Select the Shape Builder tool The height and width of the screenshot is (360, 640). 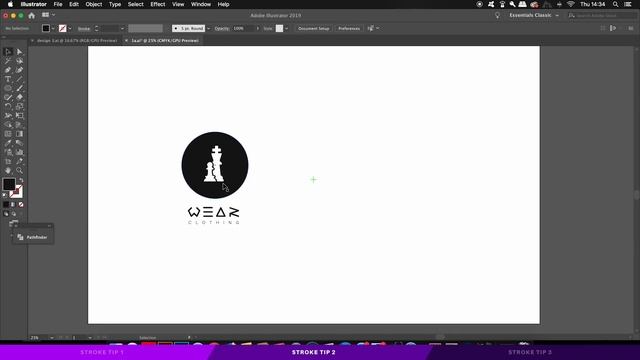(8, 125)
